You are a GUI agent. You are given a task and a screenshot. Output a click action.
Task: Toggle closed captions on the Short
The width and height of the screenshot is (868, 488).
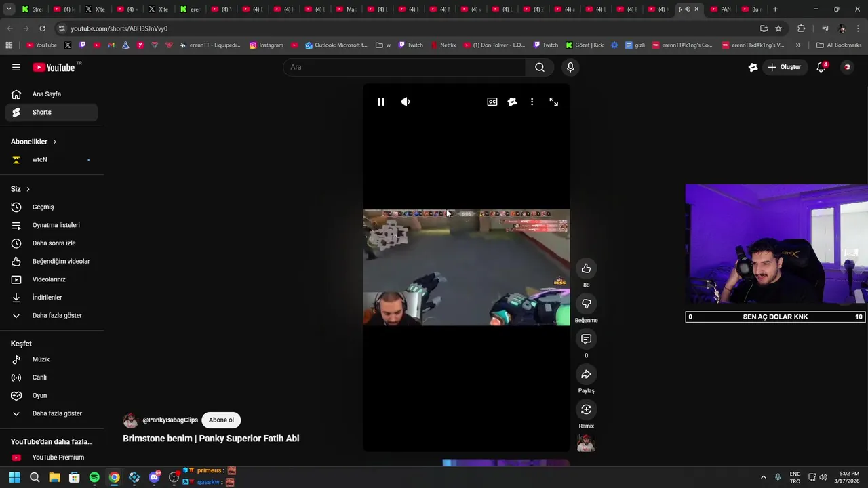click(492, 102)
